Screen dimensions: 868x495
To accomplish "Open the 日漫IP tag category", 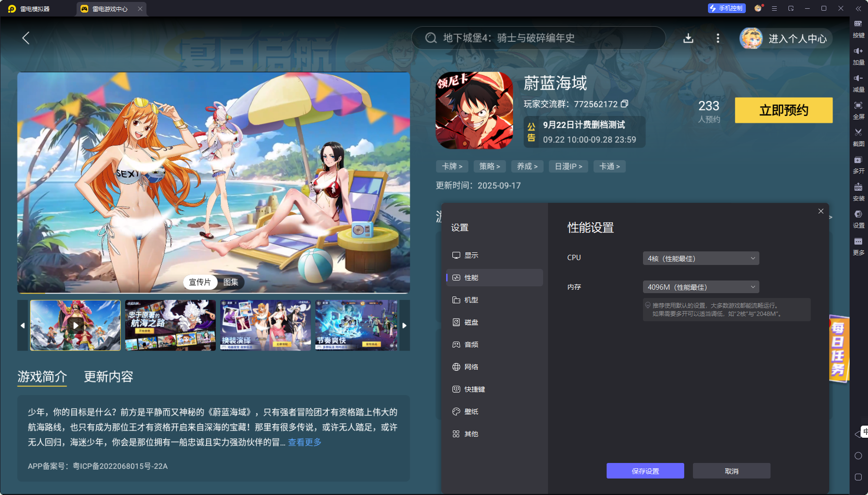I will tap(568, 166).
